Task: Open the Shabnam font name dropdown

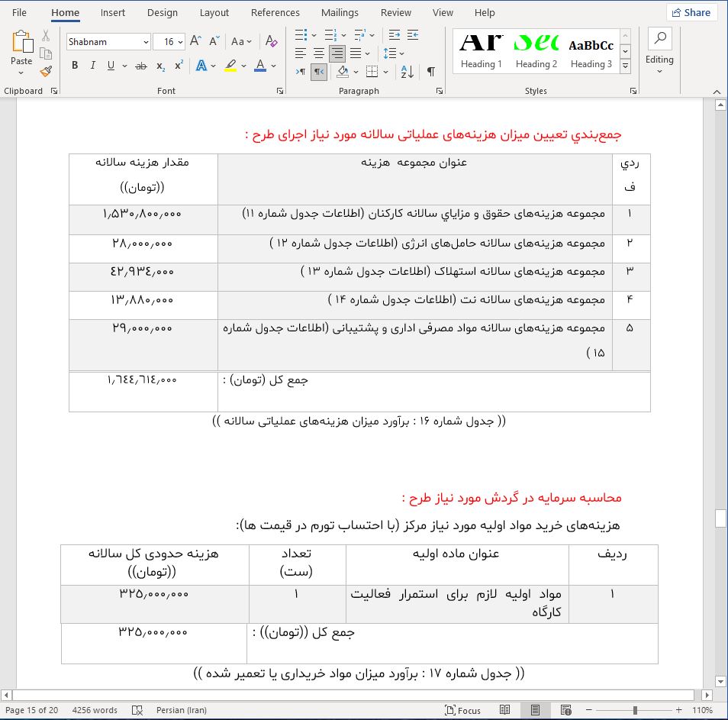Action: click(146, 42)
